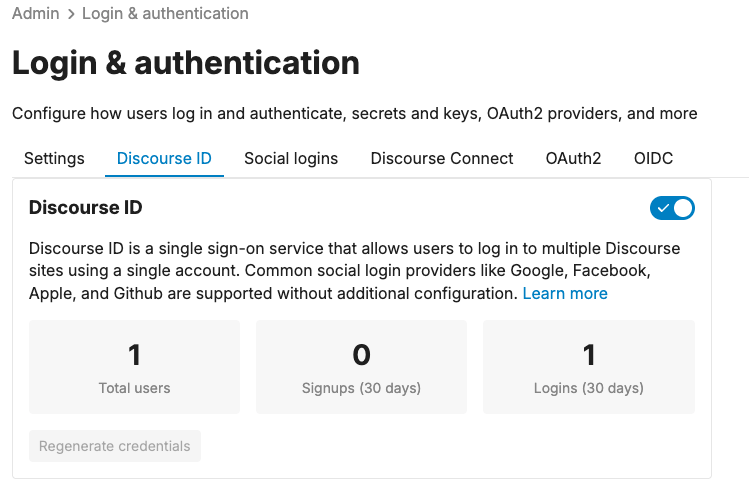
Task: Click the Login & authentication page heading
Action: click(x=186, y=64)
